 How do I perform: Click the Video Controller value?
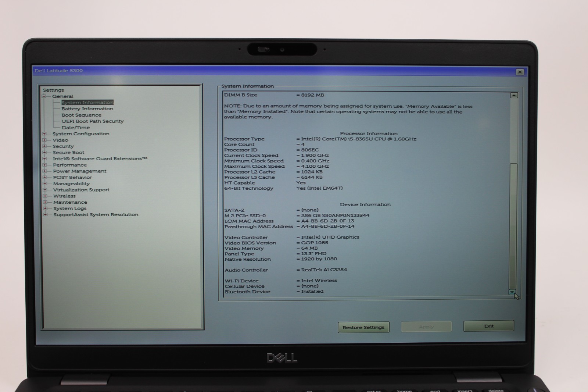[x=330, y=237]
